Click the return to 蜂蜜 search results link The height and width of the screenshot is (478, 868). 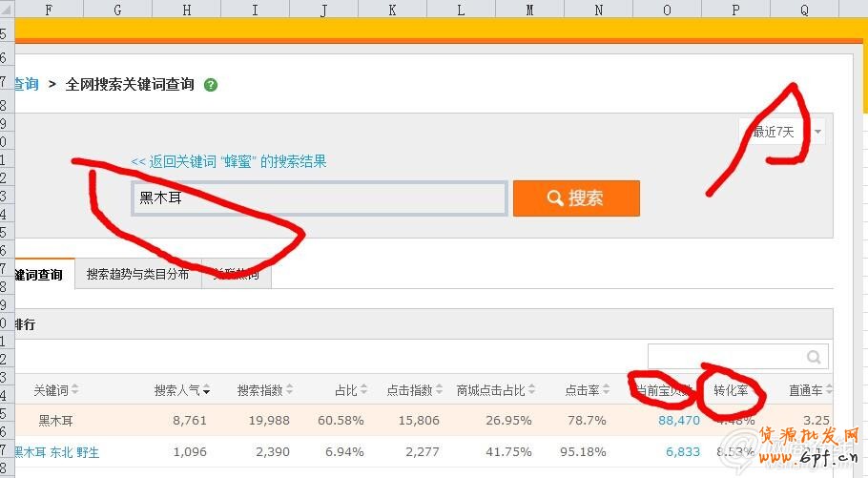pyautogui.click(x=229, y=161)
